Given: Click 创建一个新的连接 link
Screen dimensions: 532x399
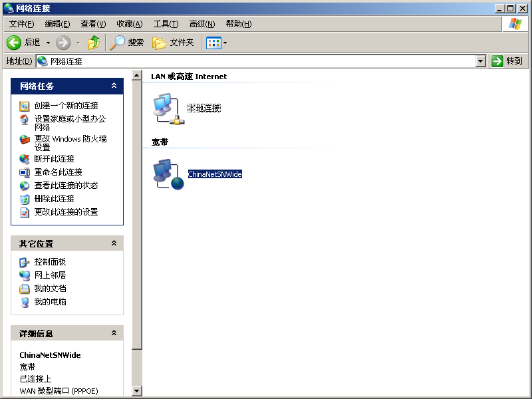Looking at the screenshot, I should [66, 106].
